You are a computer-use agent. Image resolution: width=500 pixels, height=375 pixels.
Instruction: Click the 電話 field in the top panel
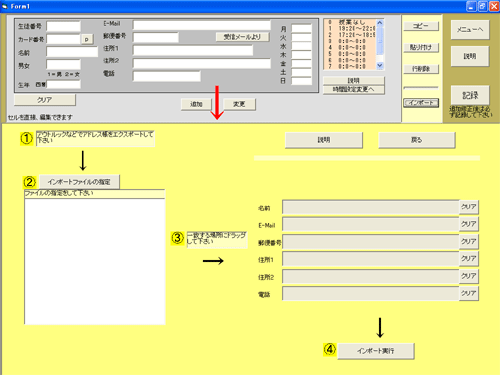167,76
